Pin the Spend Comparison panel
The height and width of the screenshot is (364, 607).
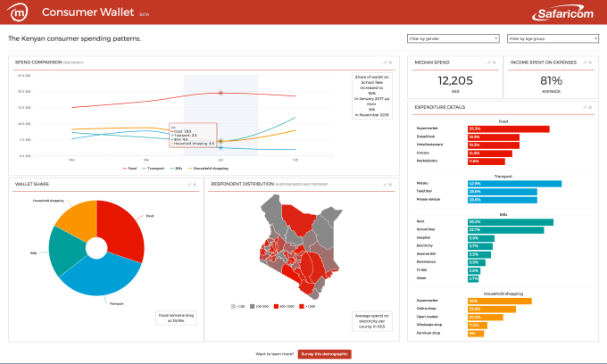385,62
